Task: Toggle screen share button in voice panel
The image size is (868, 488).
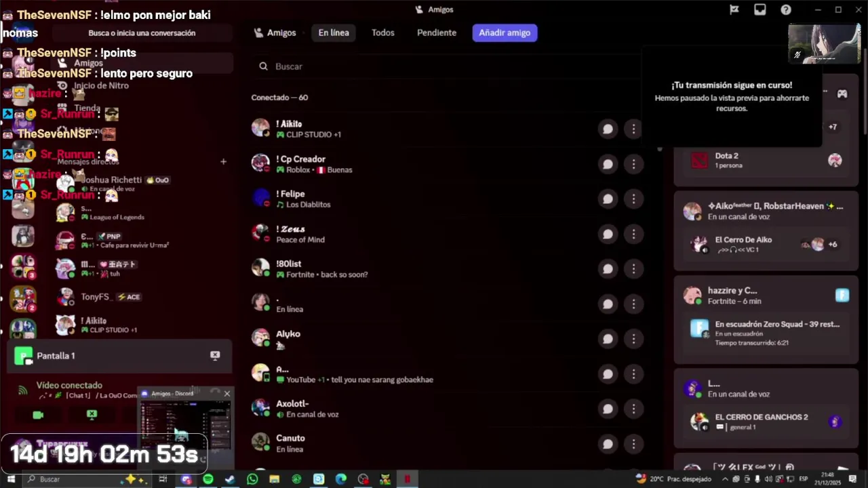Action: click(x=92, y=415)
